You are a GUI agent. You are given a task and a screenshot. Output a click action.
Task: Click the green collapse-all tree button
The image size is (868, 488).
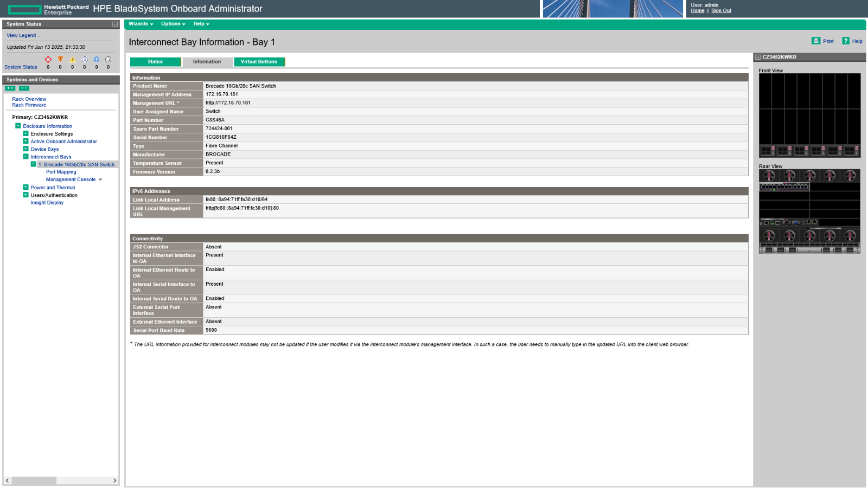[24, 88]
